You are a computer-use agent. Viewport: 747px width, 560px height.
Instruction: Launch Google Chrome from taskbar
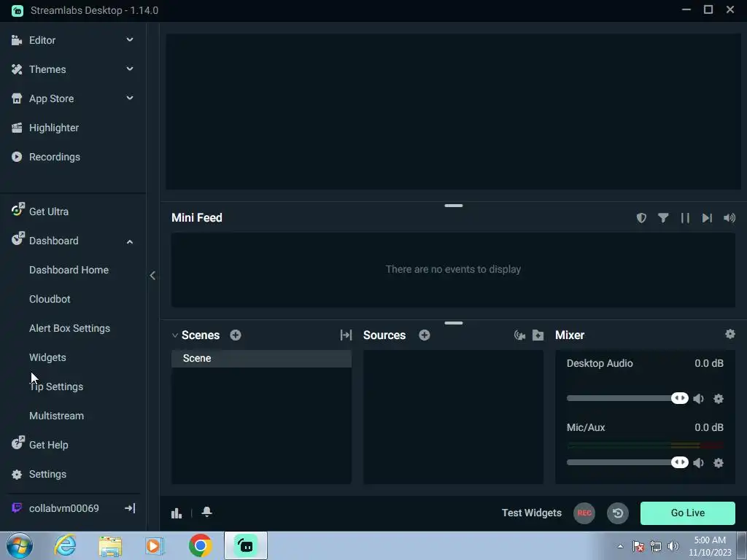200,545
